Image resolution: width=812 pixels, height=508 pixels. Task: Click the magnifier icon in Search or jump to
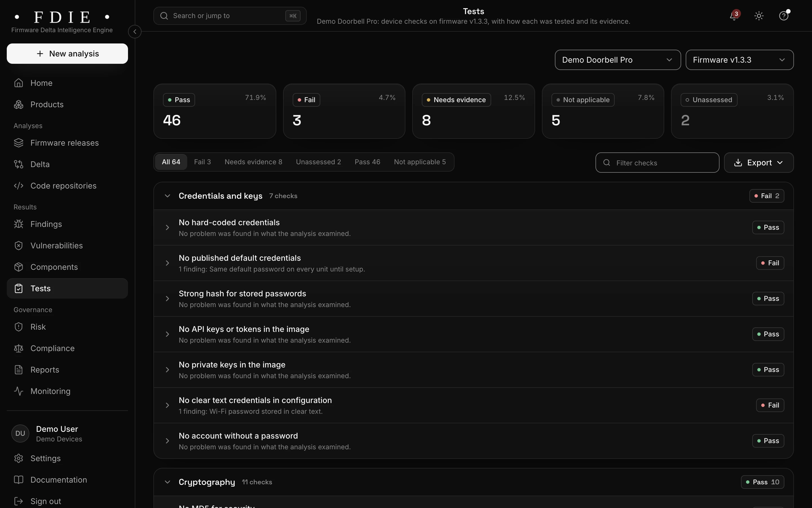point(164,16)
